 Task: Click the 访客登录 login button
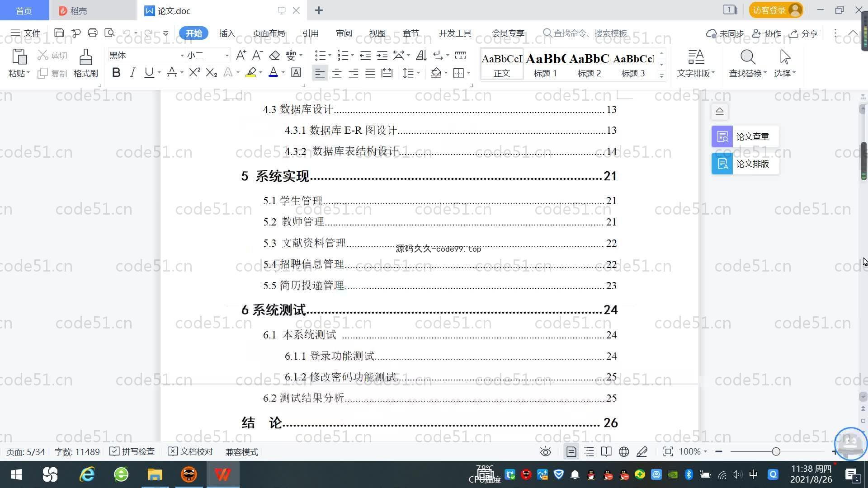[x=776, y=10]
